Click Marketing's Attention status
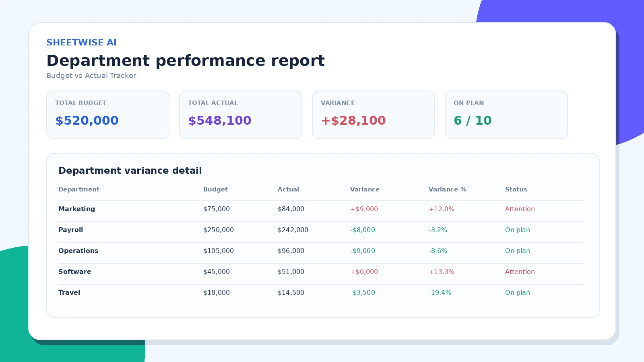Viewport: 644px width, 362px height. click(x=520, y=209)
